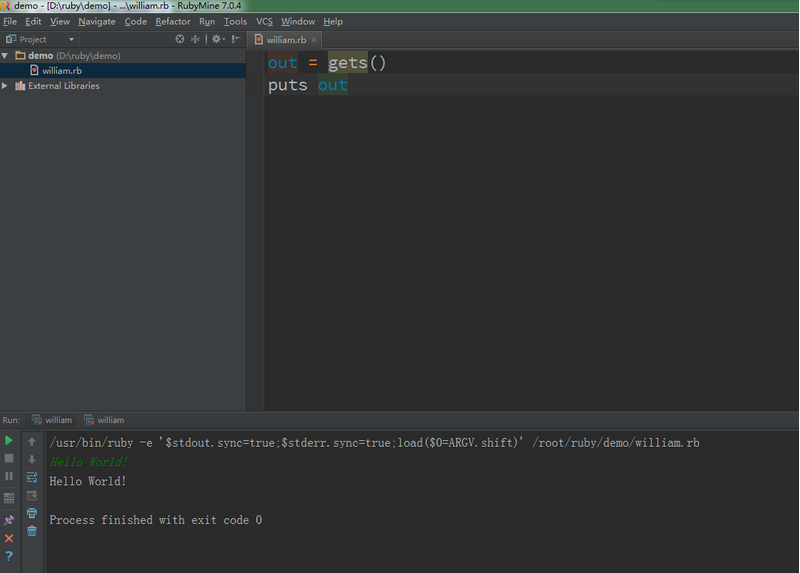Open Help via the question mark icon
This screenshot has width=800, height=573.
9,556
